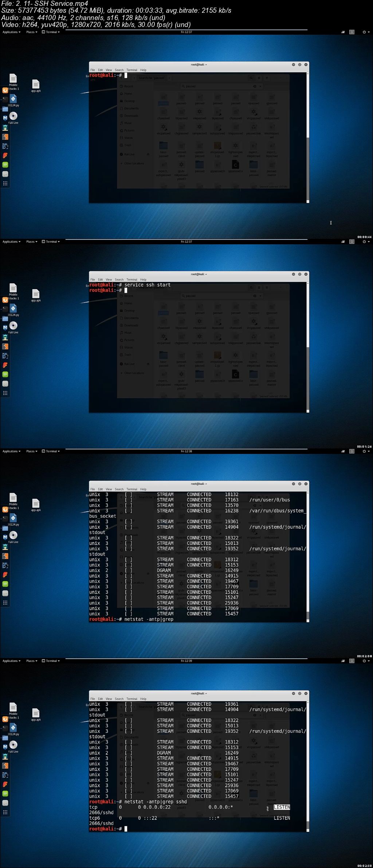The width and height of the screenshot is (373, 868).
Task: Open the Maltego dock icon in frame 00:01:26
Action: click(5, 356)
